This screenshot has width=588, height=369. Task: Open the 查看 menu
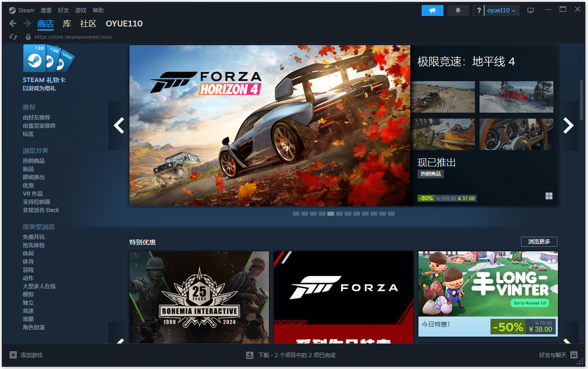[46, 10]
